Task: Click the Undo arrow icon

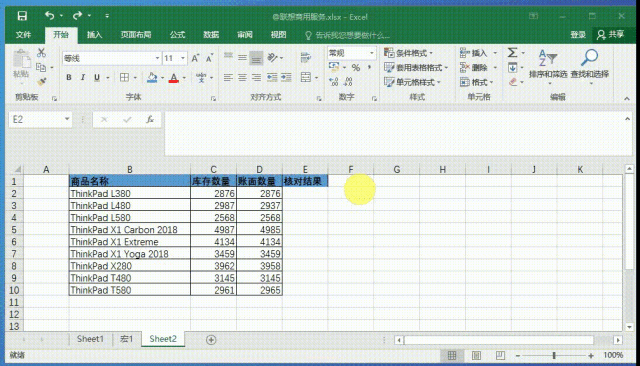Action: (49, 16)
